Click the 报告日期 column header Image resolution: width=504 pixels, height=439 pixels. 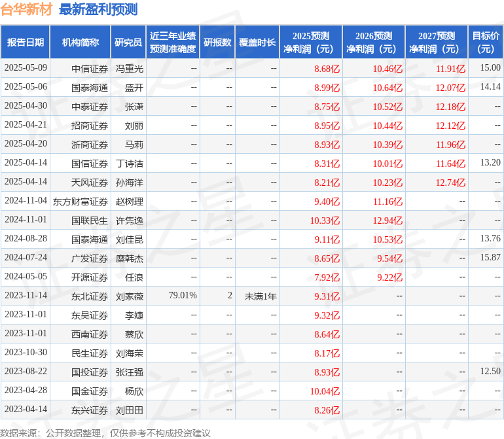pos(26,43)
